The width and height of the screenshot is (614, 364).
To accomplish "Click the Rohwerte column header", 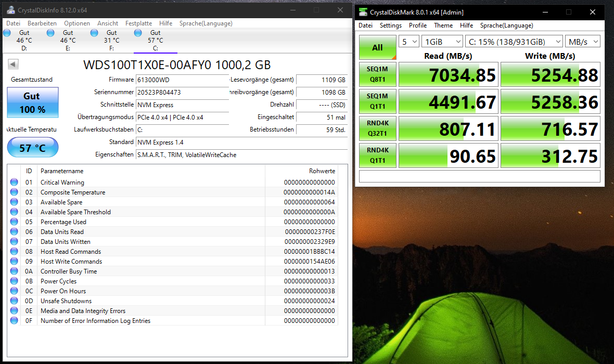I will [x=301, y=171].
